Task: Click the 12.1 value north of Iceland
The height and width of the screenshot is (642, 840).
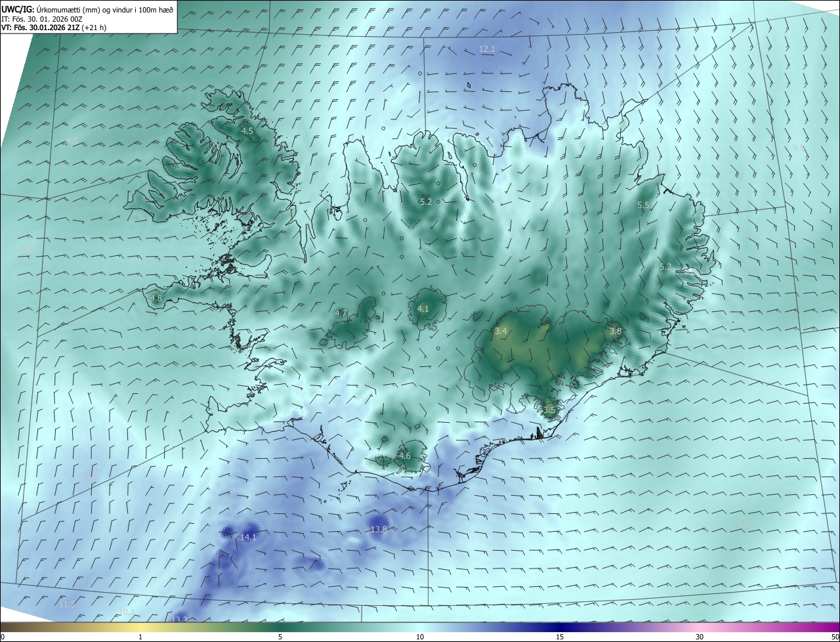Action: click(x=487, y=49)
